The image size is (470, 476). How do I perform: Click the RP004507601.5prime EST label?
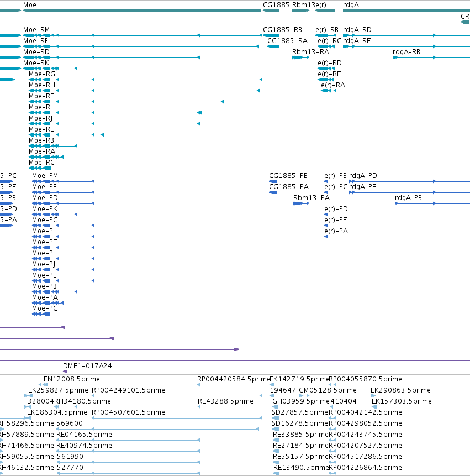point(128,412)
